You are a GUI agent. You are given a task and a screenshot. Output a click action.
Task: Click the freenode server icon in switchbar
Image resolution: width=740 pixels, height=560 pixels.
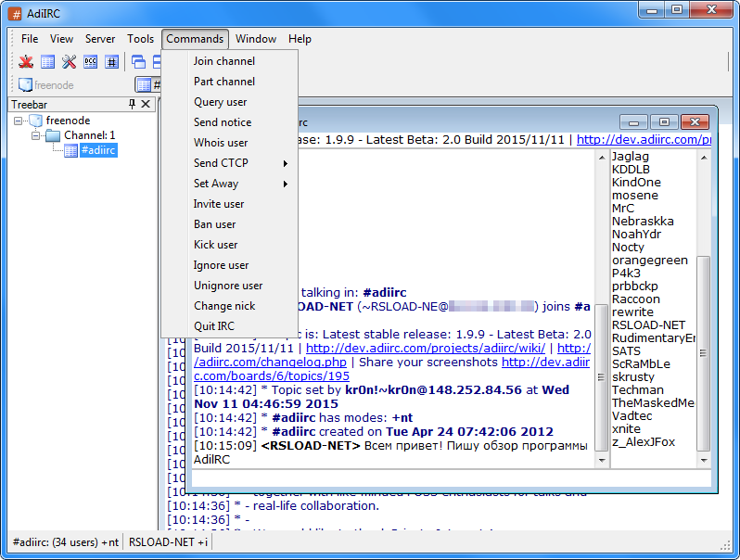[25, 85]
